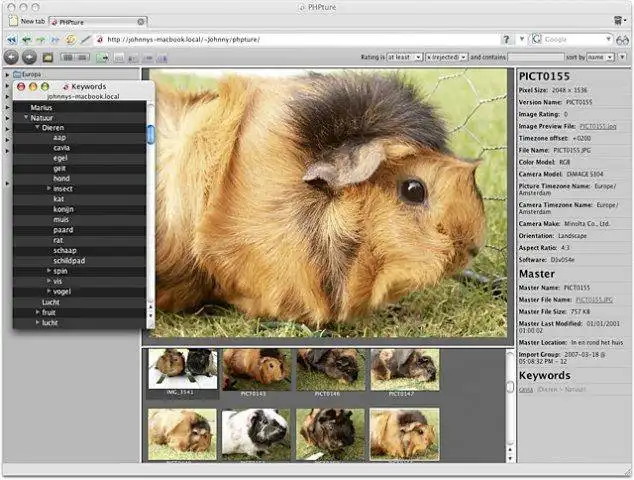
Task: Select the konijn keyword
Action: 63,209
